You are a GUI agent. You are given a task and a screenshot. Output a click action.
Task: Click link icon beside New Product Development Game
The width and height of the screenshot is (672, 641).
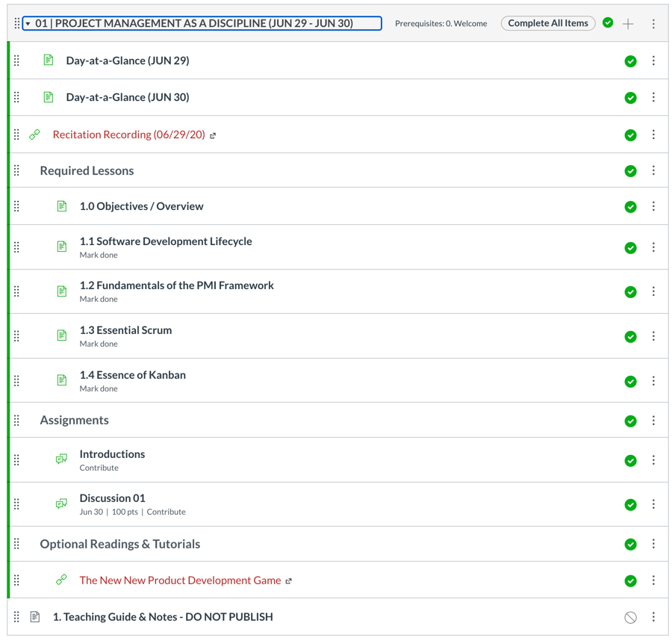coord(62,580)
